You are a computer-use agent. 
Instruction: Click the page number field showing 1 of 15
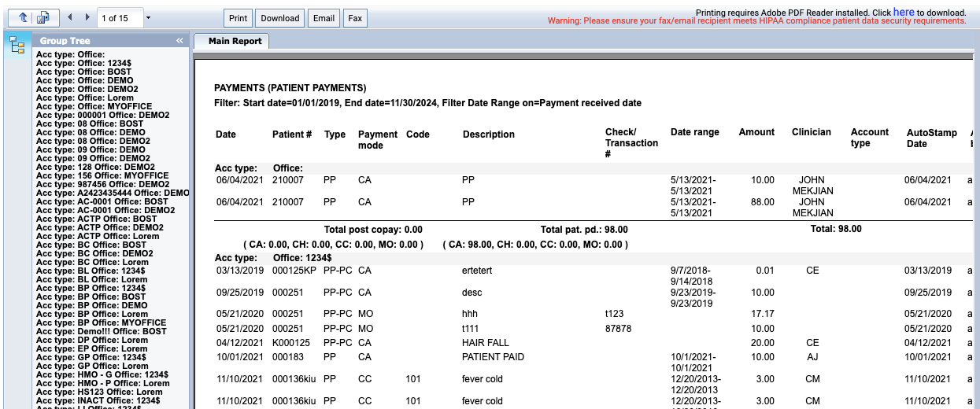(x=120, y=17)
